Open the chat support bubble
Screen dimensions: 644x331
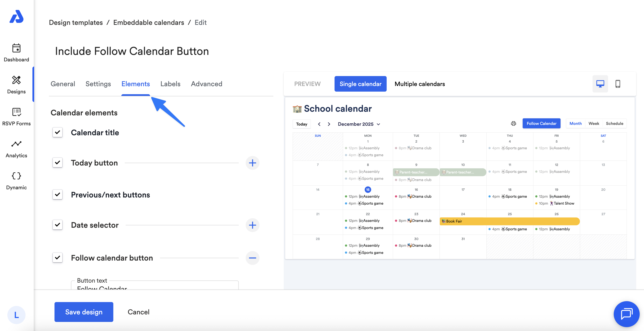[x=626, y=314]
